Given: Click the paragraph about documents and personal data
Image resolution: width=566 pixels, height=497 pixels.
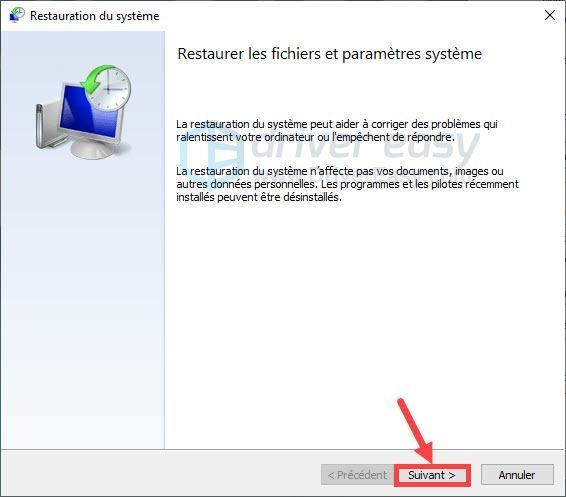Looking at the screenshot, I should click(347, 184).
